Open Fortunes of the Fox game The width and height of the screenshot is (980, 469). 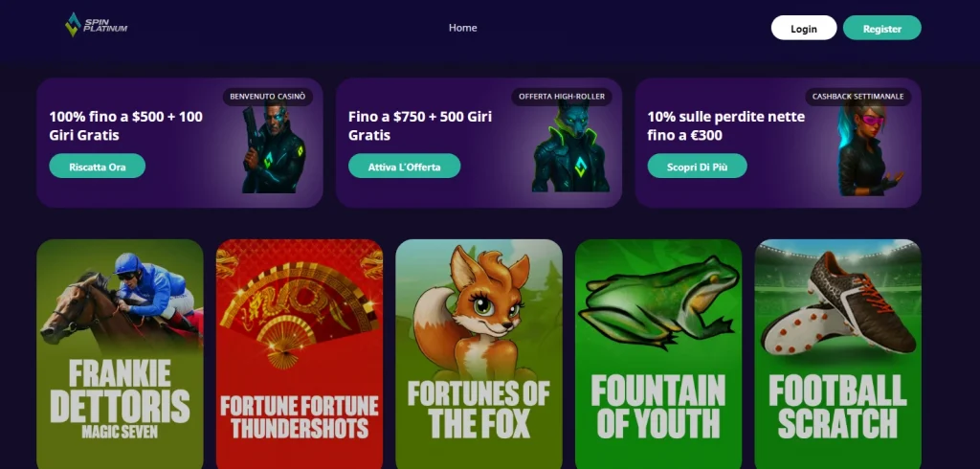pyautogui.click(x=479, y=354)
